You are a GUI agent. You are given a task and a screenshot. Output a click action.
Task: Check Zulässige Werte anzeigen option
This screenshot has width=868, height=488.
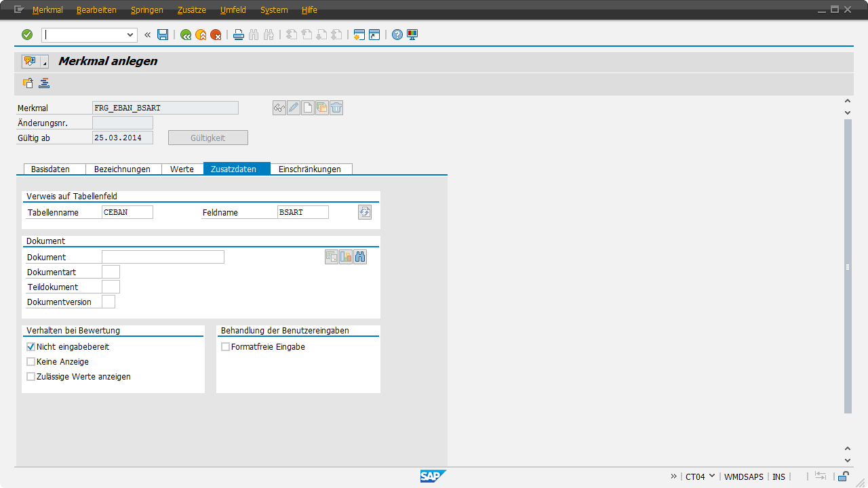31,377
